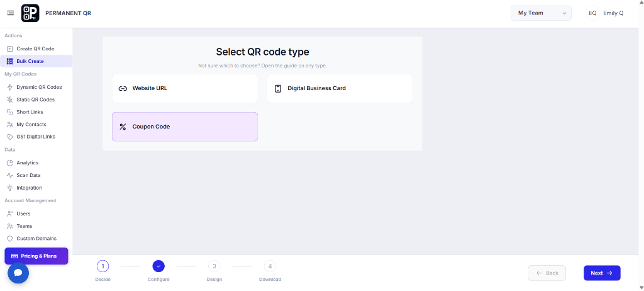This screenshot has width=644, height=291.
Task: Open the Permanent QR logo home
Action: (x=30, y=13)
